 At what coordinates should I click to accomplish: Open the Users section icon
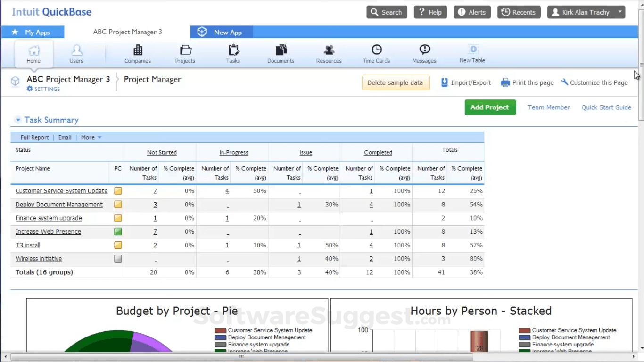tap(76, 50)
